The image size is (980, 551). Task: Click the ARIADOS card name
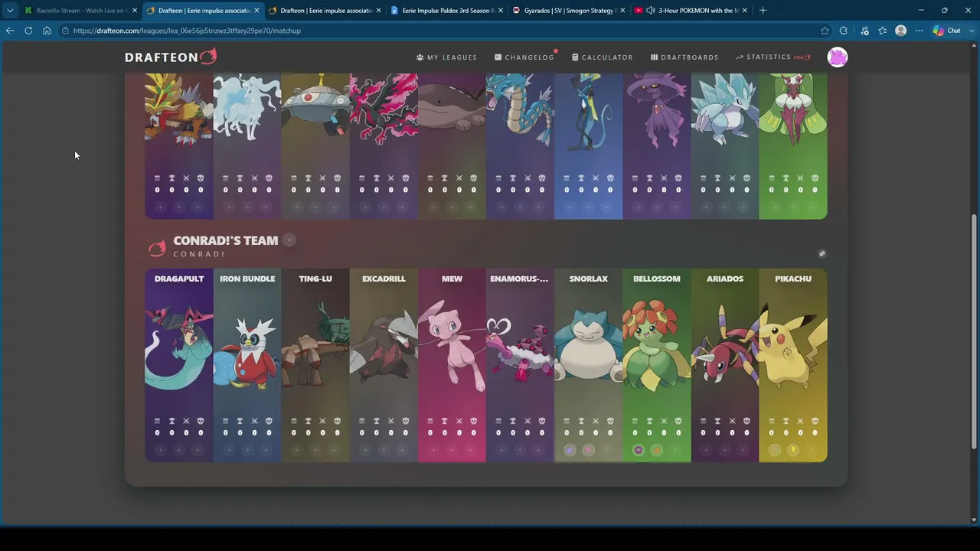click(x=725, y=279)
